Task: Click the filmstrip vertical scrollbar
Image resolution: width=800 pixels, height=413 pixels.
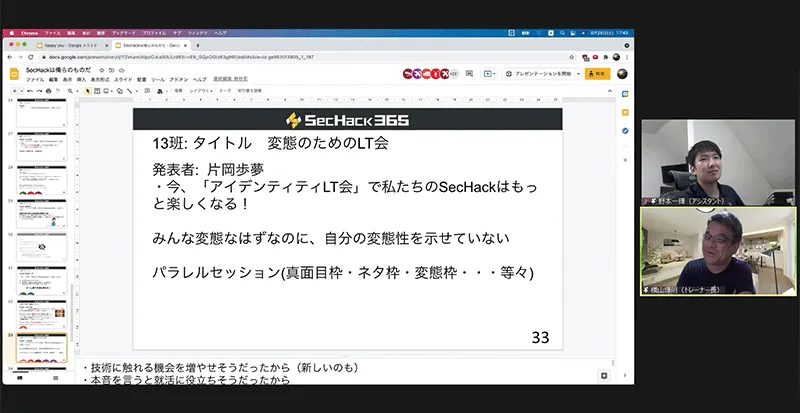Action: click(72, 312)
